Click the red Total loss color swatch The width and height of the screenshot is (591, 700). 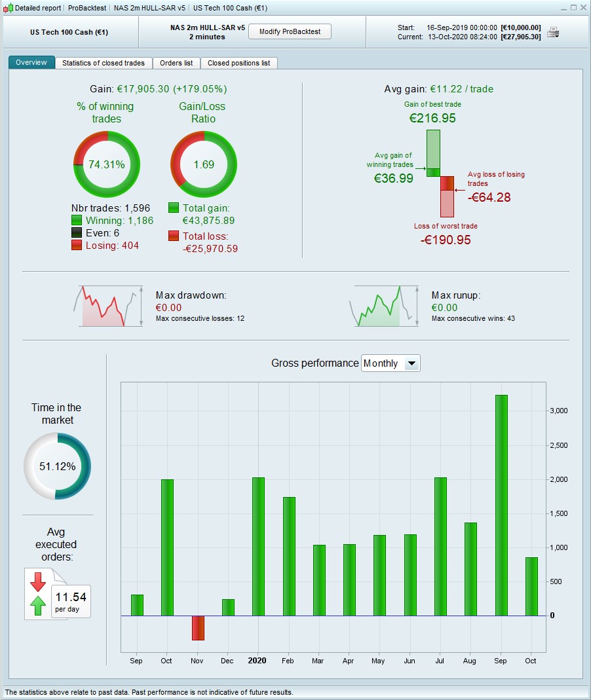[174, 236]
